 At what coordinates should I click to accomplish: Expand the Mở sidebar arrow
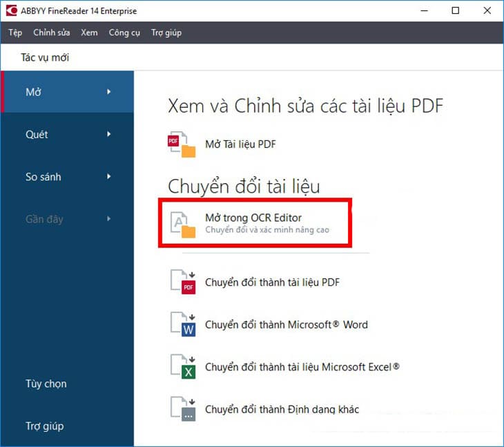click(x=108, y=92)
